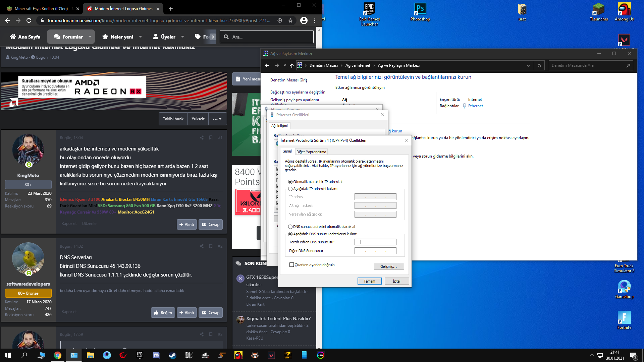Screen dimensions: 644x362
Task: Open Among Us desktop shortcut
Action: point(624,12)
